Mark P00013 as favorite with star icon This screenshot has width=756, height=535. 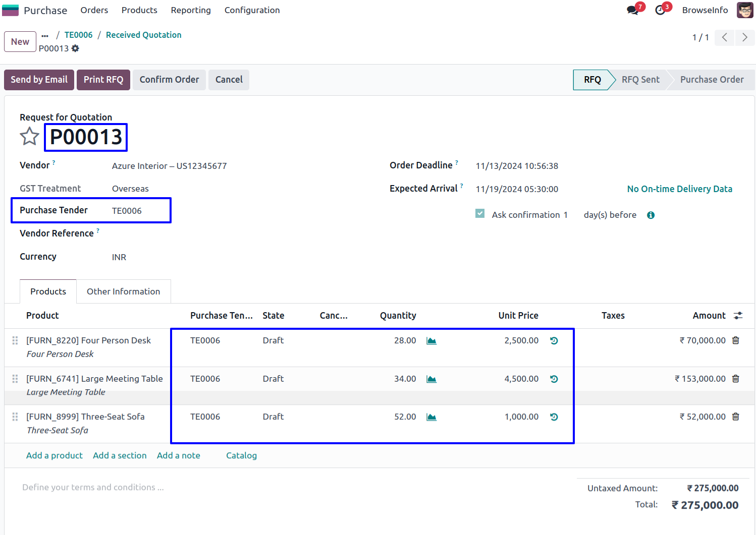coord(29,137)
